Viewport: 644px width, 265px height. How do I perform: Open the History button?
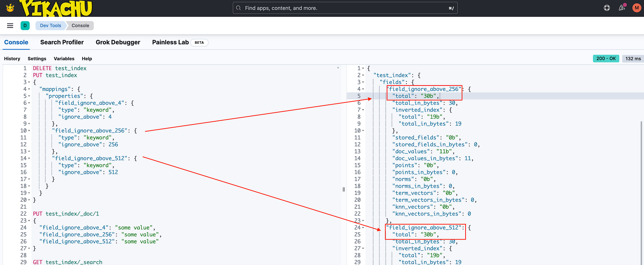click(x=12, y=59)
